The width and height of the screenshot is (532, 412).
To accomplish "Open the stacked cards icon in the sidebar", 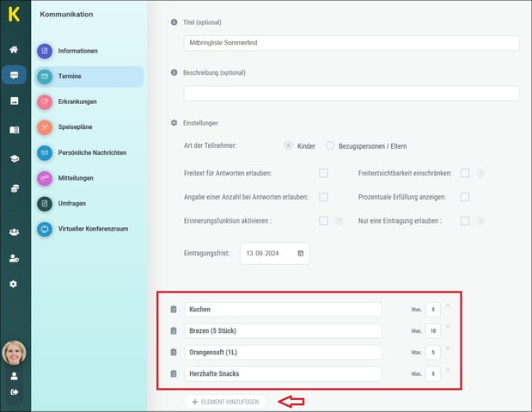I will pos(15,188).
